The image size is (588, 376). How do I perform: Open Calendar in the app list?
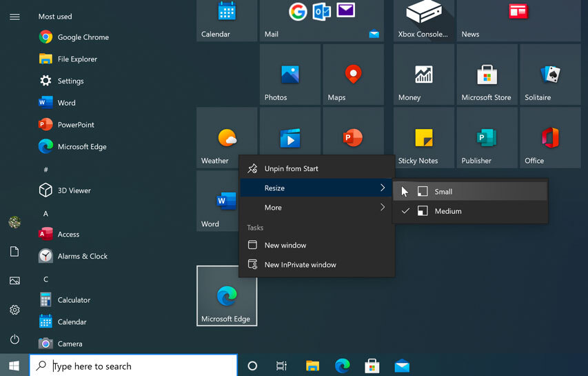[x=63, y=321]
